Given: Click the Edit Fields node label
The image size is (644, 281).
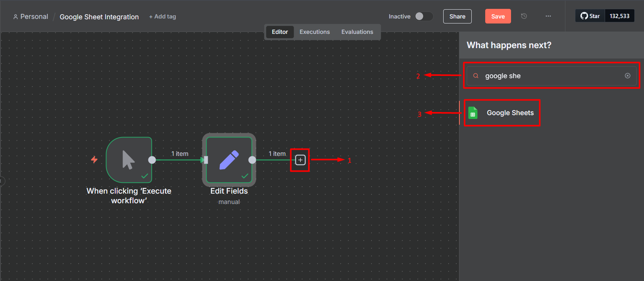Looking at the screenshot, I should pos(229,191).
